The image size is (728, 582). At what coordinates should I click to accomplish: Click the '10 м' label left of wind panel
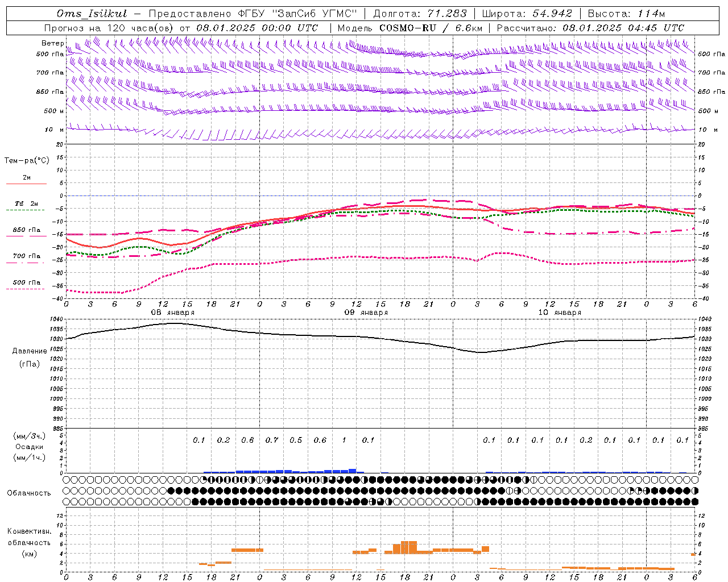[54, 130]
